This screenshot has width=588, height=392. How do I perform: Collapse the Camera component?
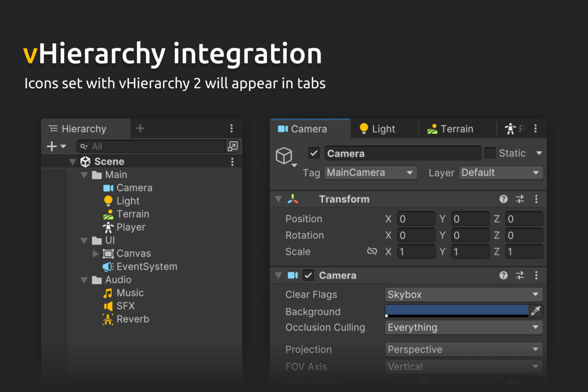point(278,275)
